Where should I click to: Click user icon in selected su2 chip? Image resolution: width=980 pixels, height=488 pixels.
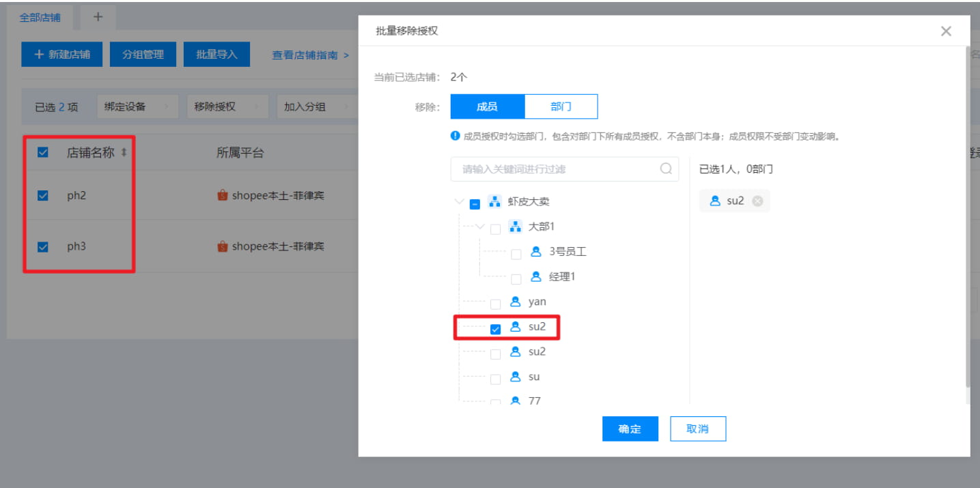pos(715,201)
